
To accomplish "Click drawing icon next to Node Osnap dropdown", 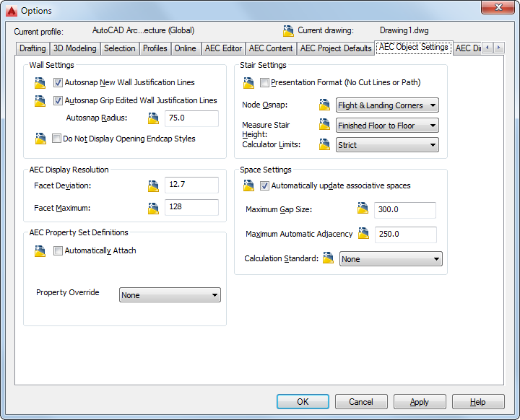I will (x=324, y=105).
